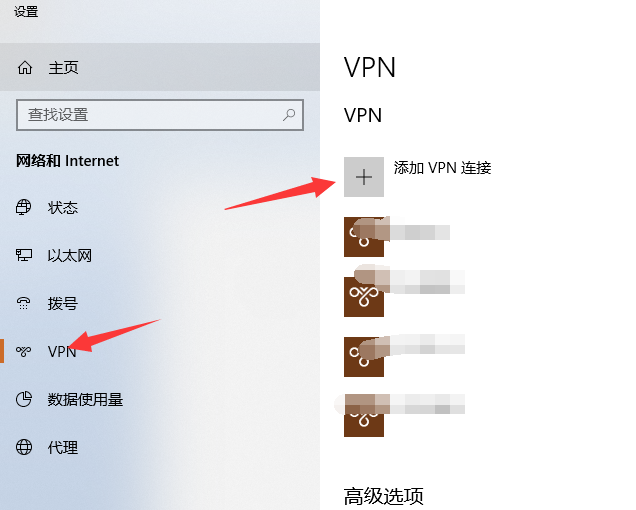Open the 状态 page label
The width and height of the screenshot is (636, 510).
pyautogui.click(x=62, y=207)
